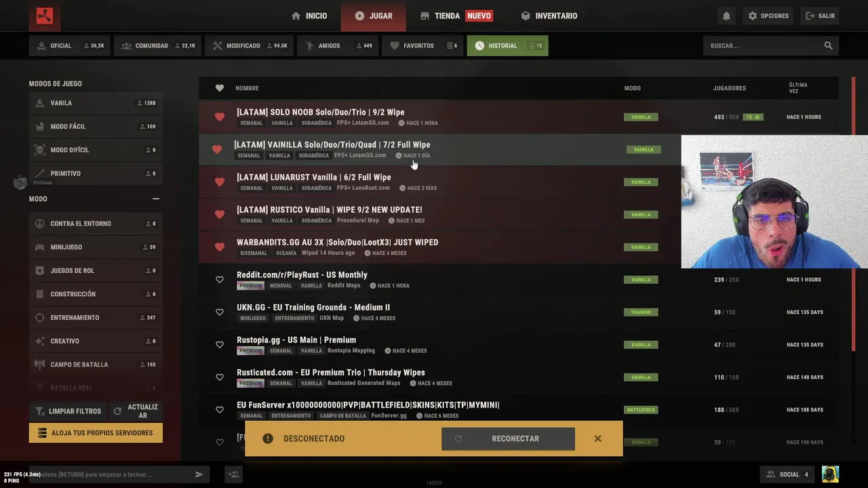Open the team members icon

tap(233, 474)
